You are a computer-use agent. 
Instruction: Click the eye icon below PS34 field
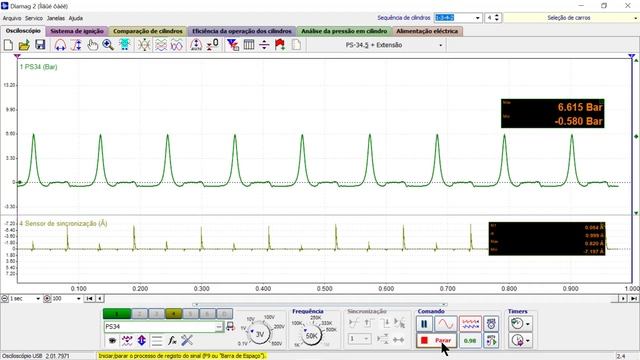tap(112, 340)
